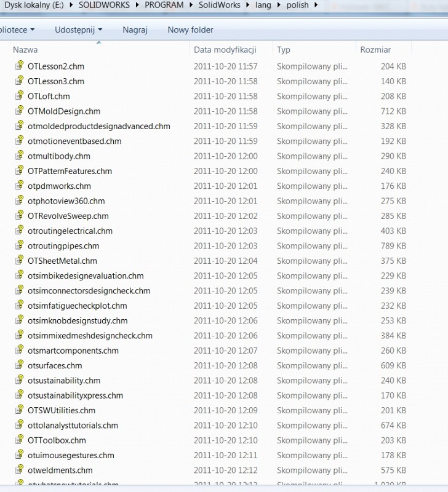The height and width of the screenshot is (492, 448).
Task: Expand arrow after SOLIDWORKS breadcrumb
Action: [x=137, y=5]
